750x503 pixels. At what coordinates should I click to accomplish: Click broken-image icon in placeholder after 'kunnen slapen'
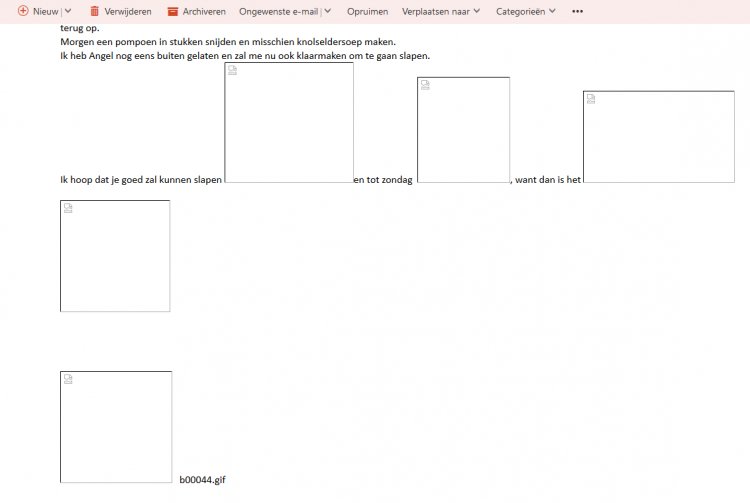[x=233, y=72]
